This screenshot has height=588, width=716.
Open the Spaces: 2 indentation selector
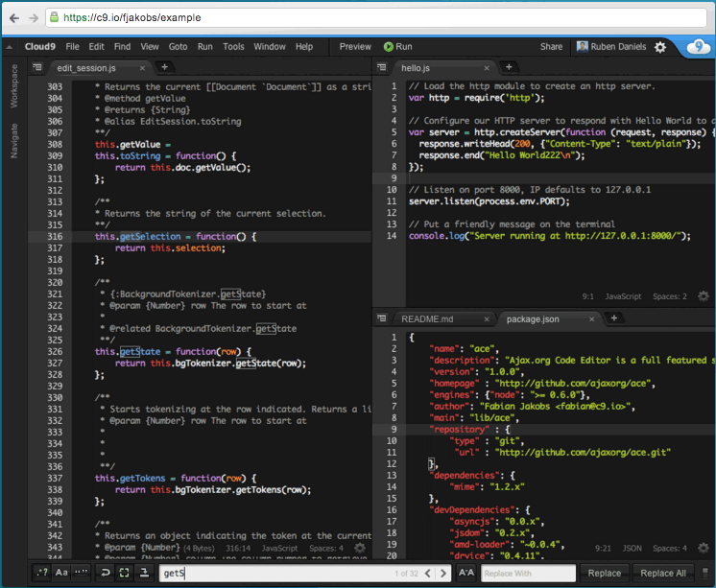click(x=669, y=297)
